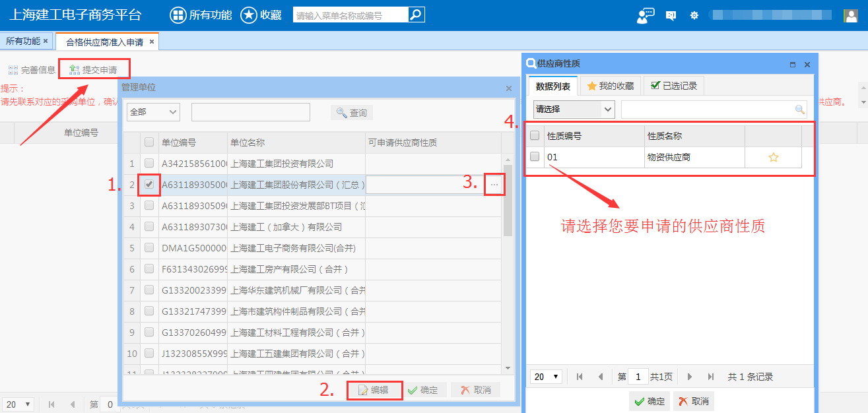868x413 pixels.
Task: Select the 数据列表 tab
Action: coord(553,86)
